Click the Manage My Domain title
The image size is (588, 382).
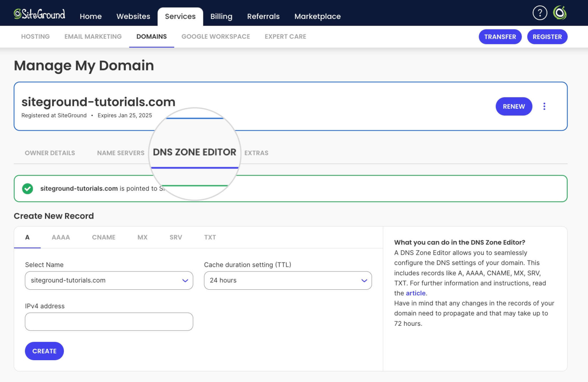point(84,66)
